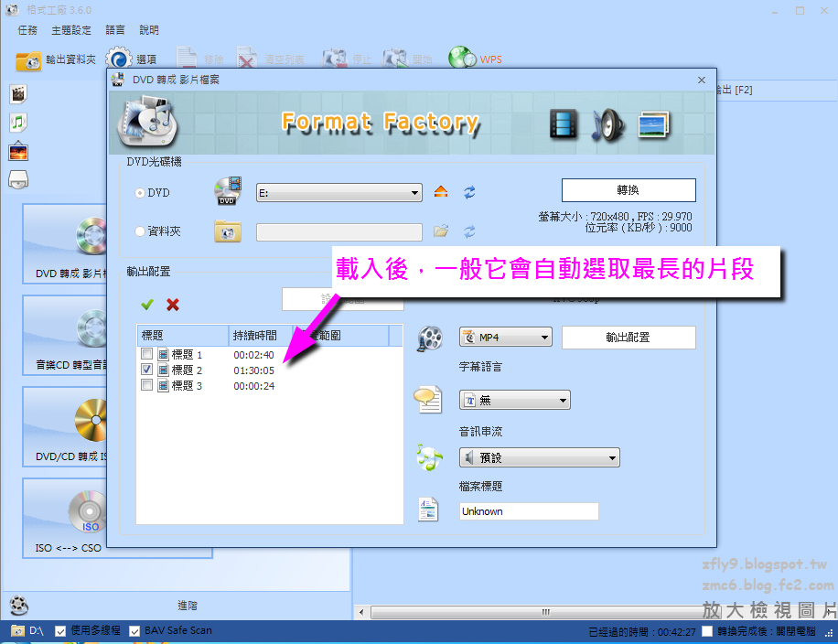Deselect all titles with red X
The image size is (838, 644).
pos(173,305)
